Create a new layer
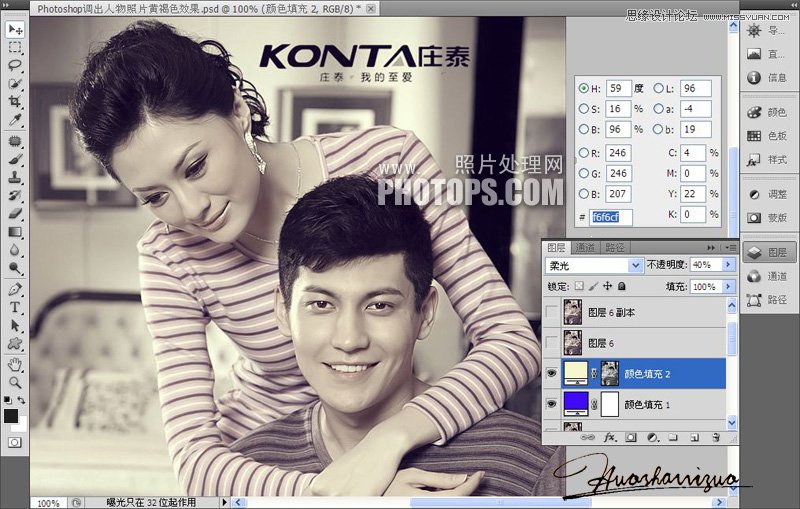The height and width of the screenshot is (509, 800). (694, 438)
